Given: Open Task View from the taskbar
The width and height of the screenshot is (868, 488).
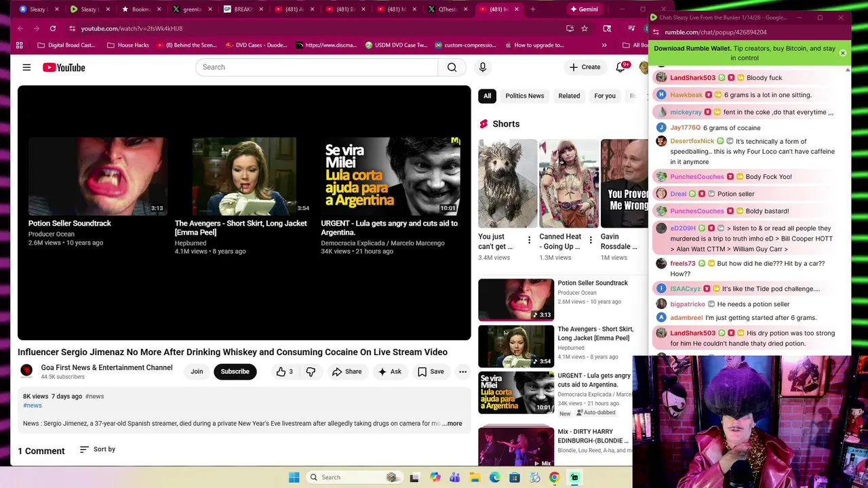Looking at the screenshot, I should [414, 477].
